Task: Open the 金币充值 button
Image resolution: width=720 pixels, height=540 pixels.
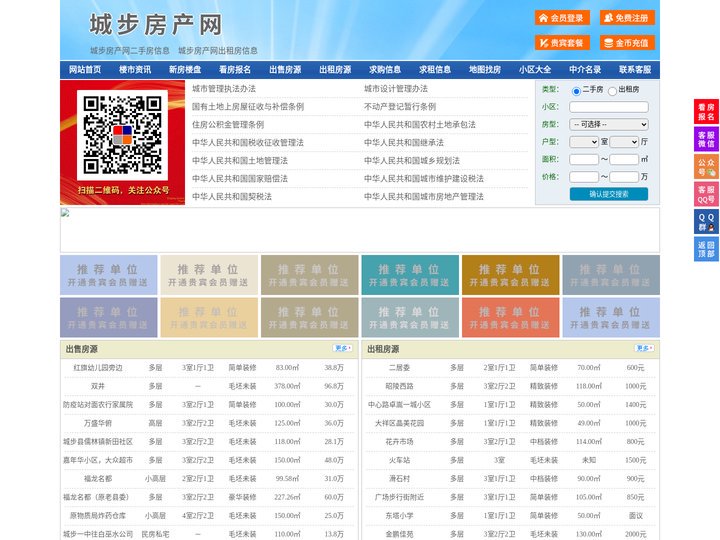Action: [627, 43]
